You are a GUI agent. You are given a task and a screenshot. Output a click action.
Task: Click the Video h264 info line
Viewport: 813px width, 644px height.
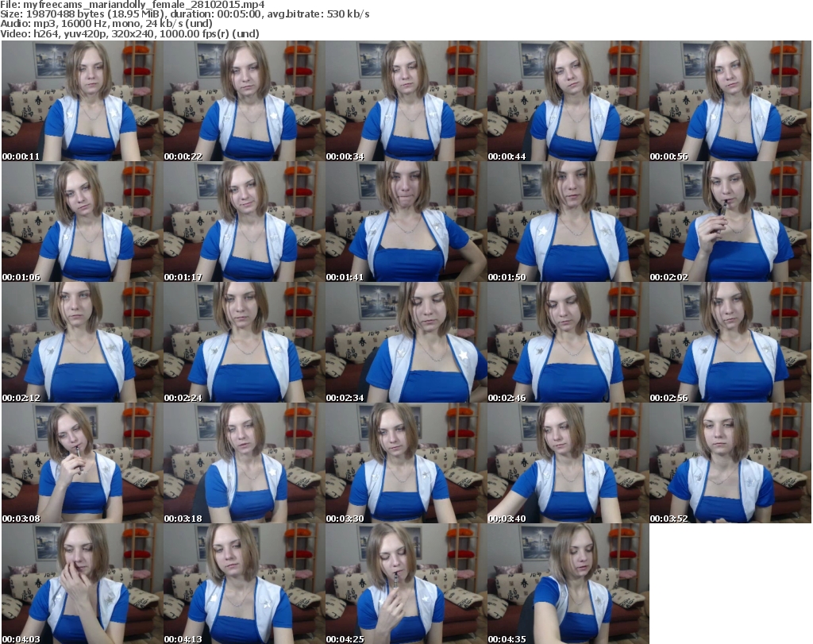point(129,33)
